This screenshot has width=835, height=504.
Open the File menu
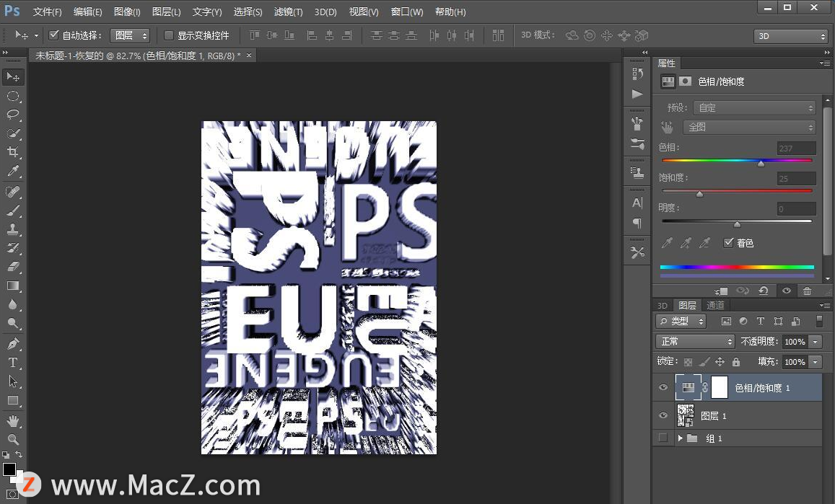tap(47, 12)
